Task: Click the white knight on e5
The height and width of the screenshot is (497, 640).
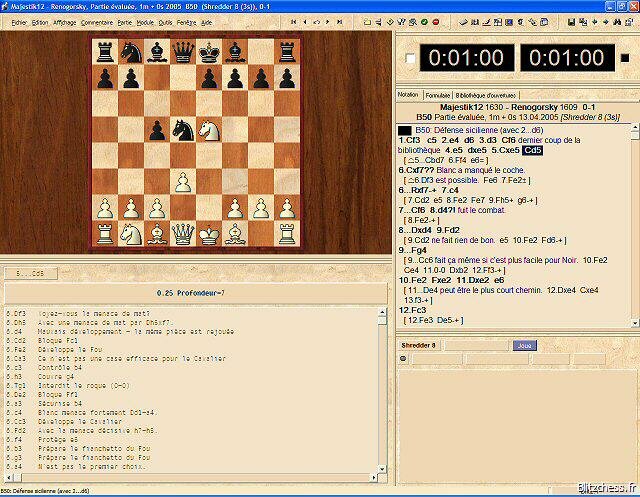Action: click(208, 130)
